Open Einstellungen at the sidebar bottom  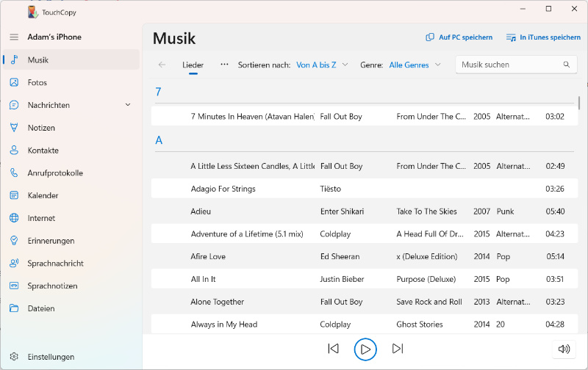[71, 357]
